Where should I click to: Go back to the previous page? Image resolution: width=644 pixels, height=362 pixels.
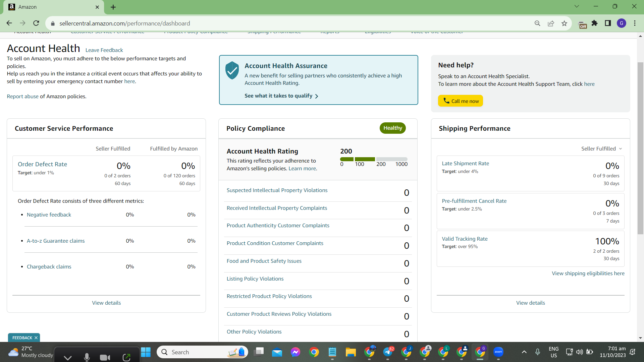click(9, 23)
